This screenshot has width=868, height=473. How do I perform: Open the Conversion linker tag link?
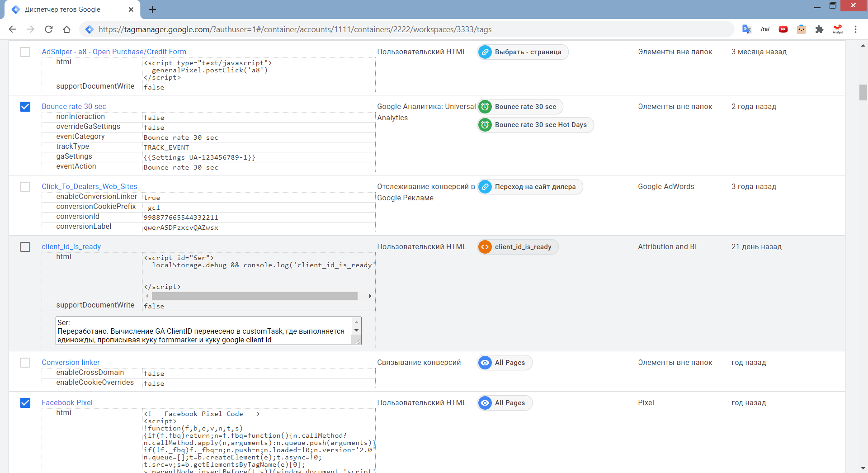tap(71, 363)
